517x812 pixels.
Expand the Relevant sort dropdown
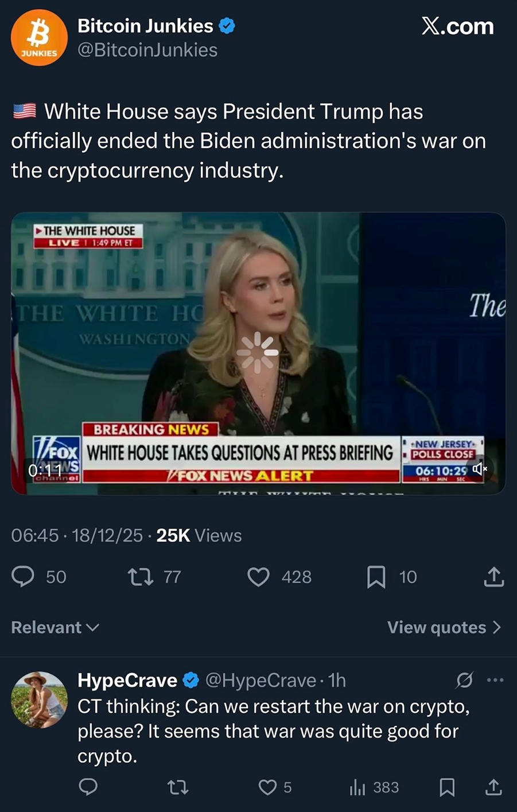(55, 627)
